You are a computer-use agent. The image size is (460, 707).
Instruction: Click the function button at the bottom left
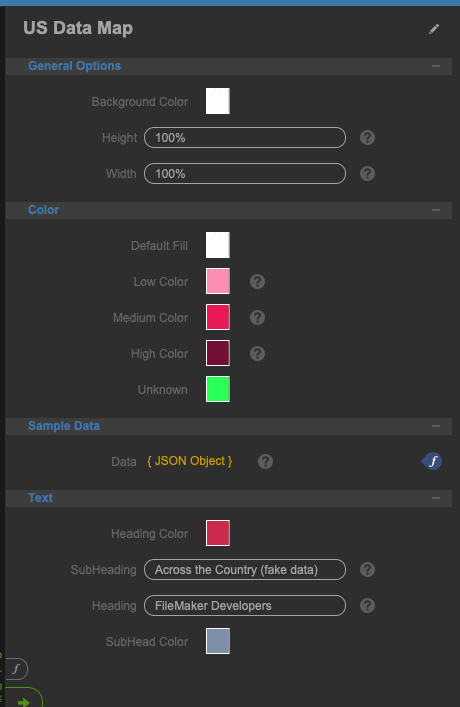pos(16,669)
